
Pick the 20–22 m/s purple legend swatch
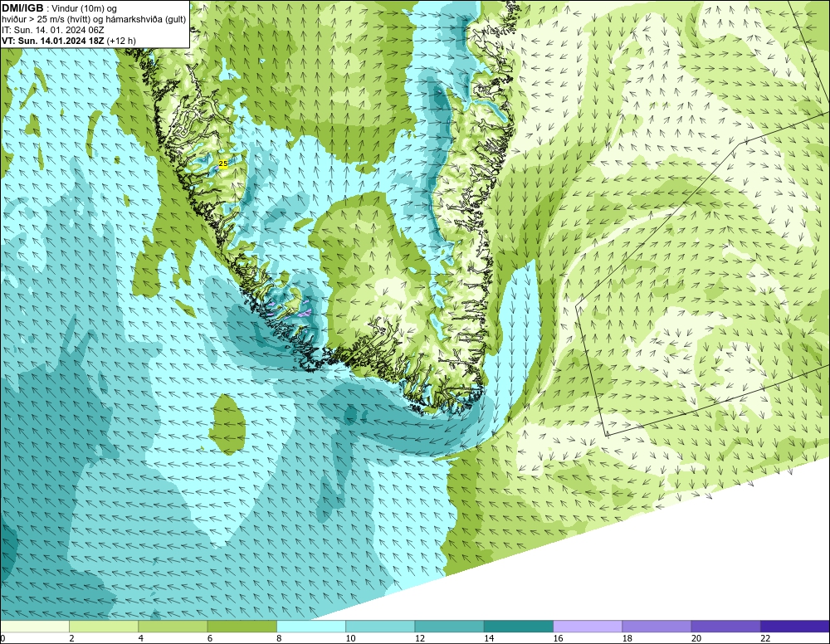(x=725, y=627)
